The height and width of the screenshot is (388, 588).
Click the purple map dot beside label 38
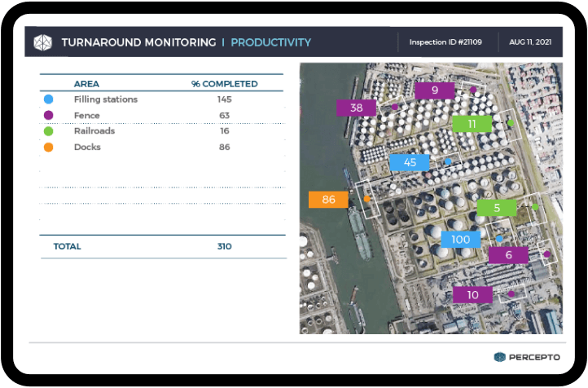[x=394, y=107]
